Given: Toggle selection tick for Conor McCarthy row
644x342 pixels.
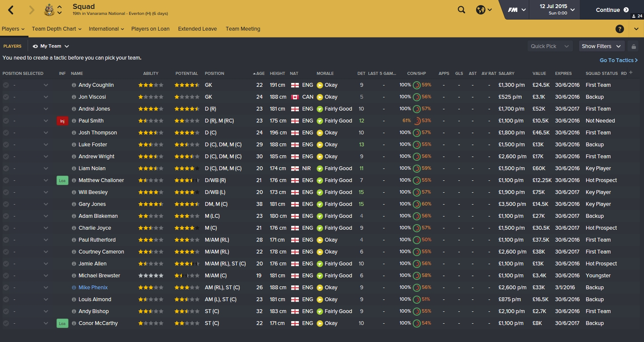Looking at the screenshot, I should [x=6, y=323].
